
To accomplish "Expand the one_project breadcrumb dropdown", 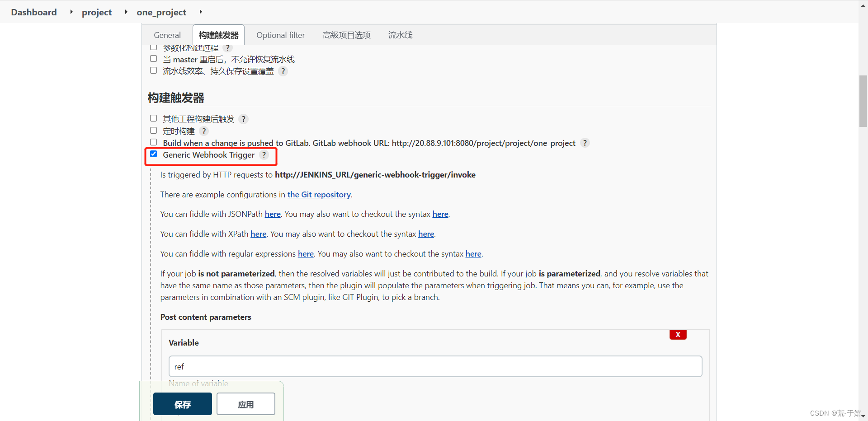I will 200,12.
